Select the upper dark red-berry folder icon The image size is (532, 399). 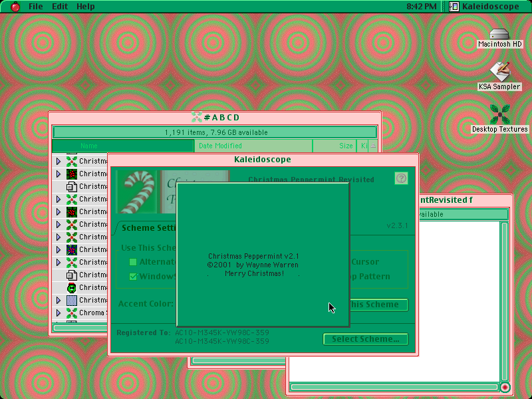pyautogui.click(x=72, y=174)
